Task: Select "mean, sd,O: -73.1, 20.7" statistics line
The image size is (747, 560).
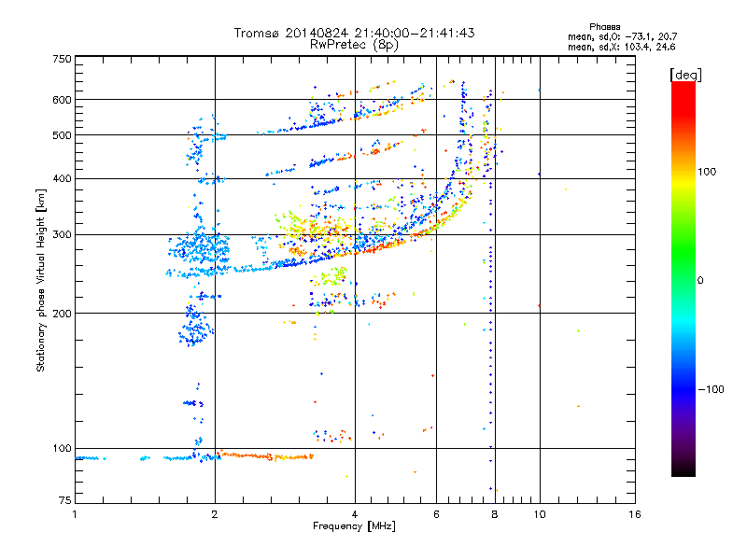Action: pyautogui.click(x=622, y=36)
